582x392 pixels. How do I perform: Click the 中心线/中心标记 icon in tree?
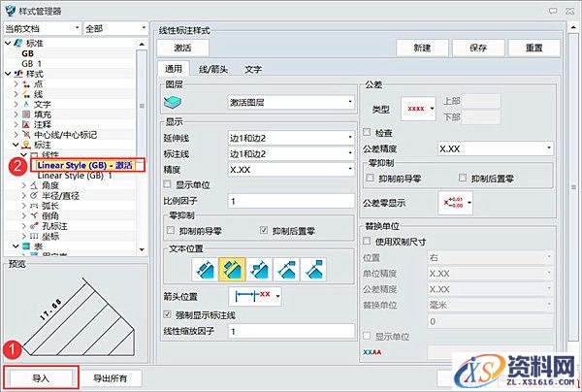click(26, 134)
